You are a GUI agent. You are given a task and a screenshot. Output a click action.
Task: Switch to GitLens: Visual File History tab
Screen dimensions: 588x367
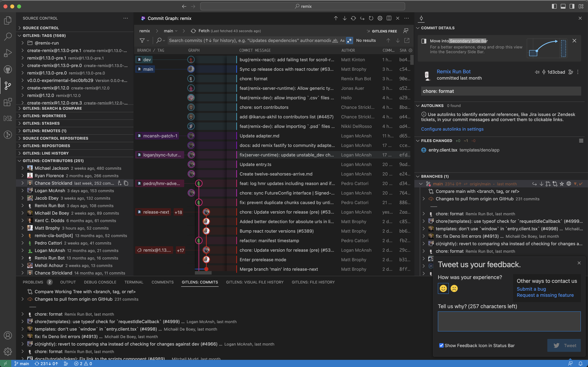(x=255, y=282)
